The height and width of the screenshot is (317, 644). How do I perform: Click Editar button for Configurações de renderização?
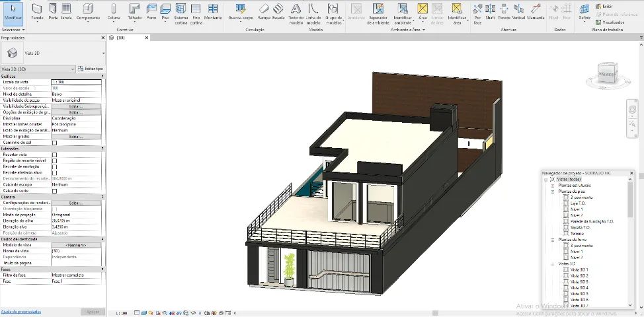[76, 203]
